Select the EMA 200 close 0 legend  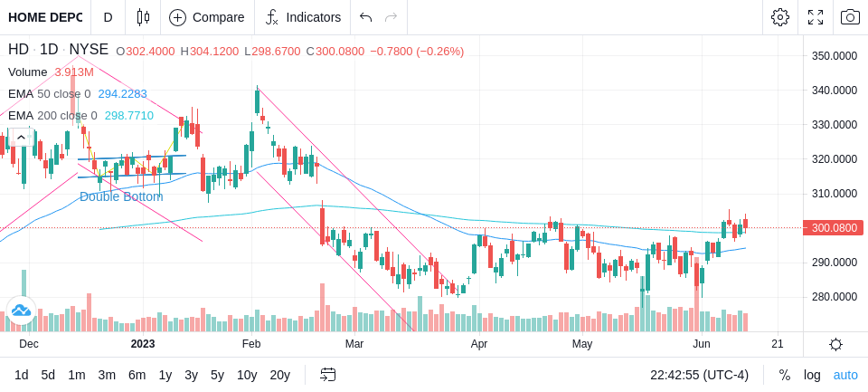[52, 116]
